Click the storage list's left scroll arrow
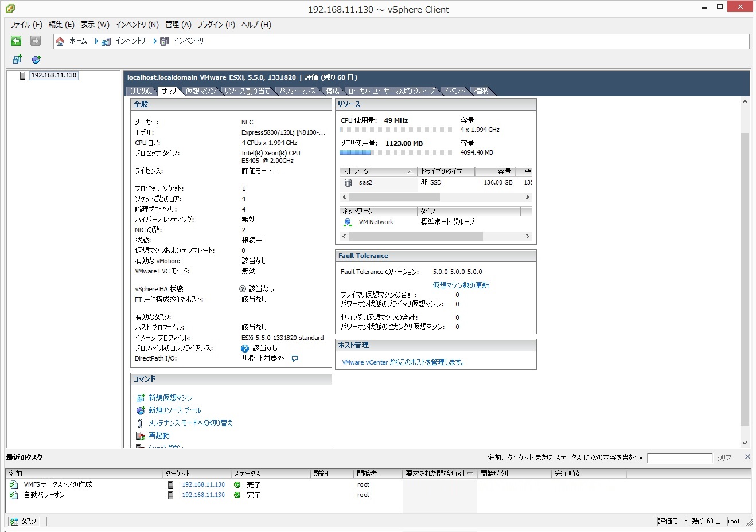Image resolution: width=756 pixels, height=532 pixels. 344,197
